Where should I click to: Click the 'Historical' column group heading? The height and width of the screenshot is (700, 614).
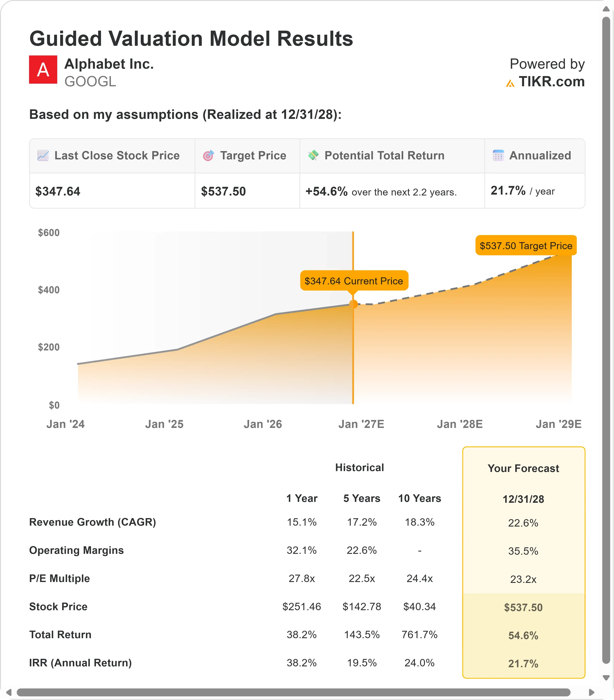359,468
